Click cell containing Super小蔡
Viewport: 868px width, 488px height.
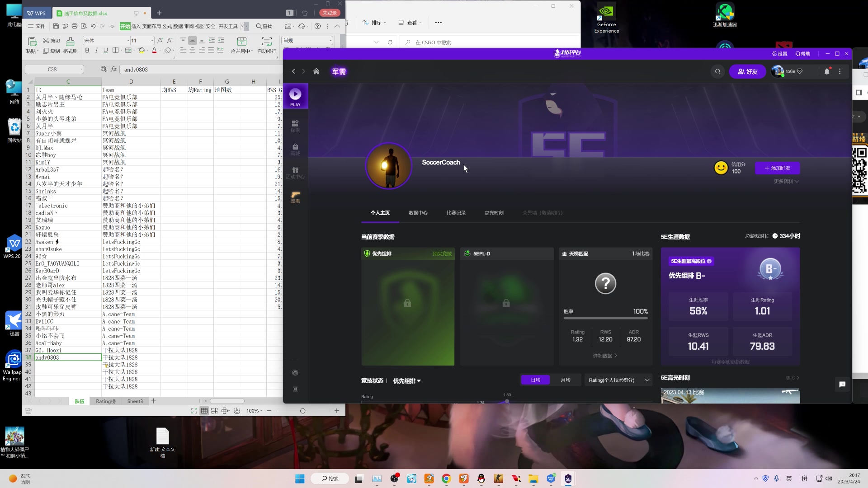coord(68,133)
